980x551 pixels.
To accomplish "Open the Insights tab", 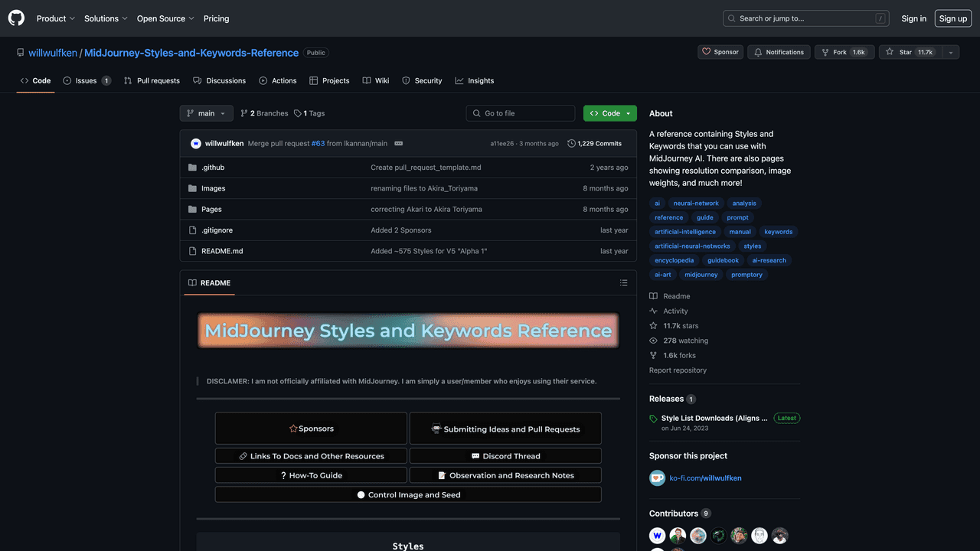I will pos(475,80).
